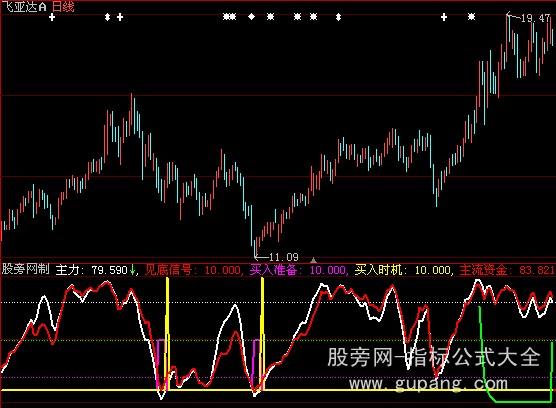The height and width of the screenshot is (408, 556).
Task: Click the 主流资金: 83.821 label
Action: click(507, 270)
